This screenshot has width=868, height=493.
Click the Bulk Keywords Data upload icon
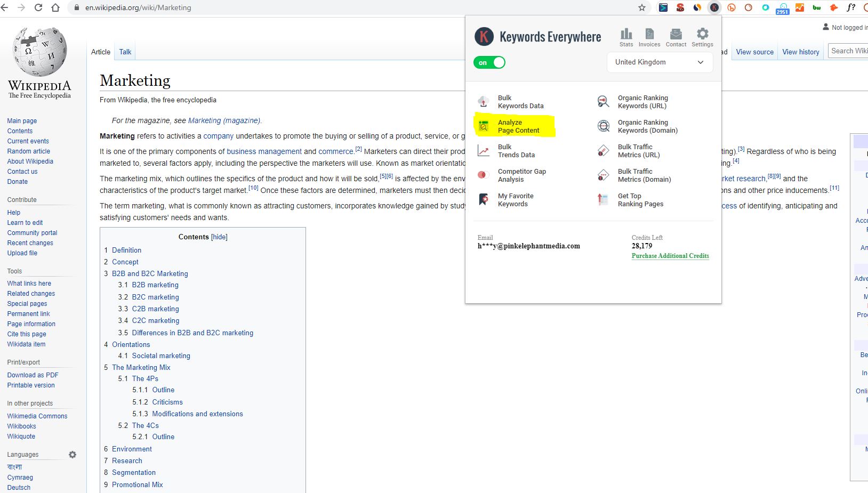[484, 101]
